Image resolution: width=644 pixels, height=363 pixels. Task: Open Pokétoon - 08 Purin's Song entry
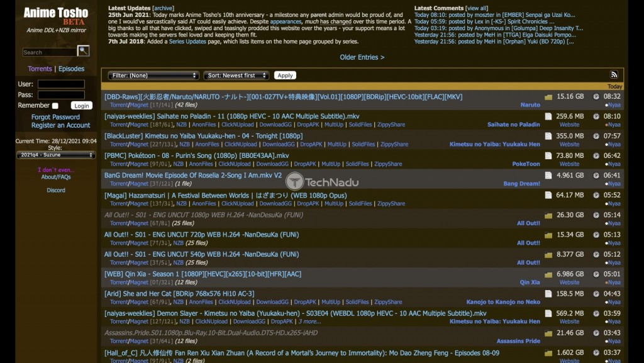[196, 155]
